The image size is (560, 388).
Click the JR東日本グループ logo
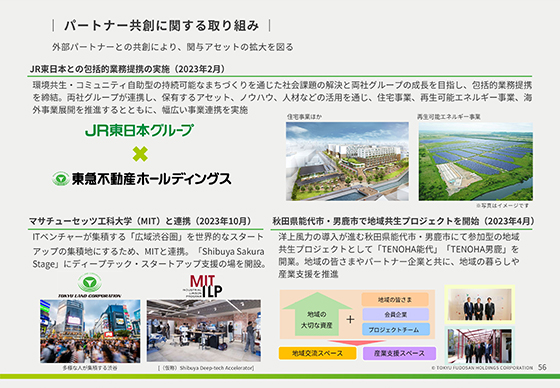(x=139, y=130)
